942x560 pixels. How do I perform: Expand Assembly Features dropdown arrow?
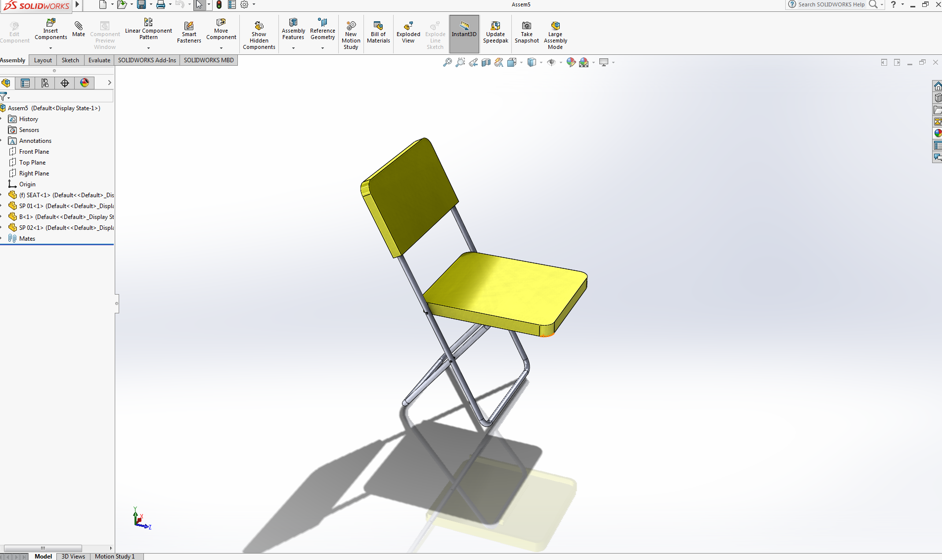pyautogui.click(x=293, y=48)
